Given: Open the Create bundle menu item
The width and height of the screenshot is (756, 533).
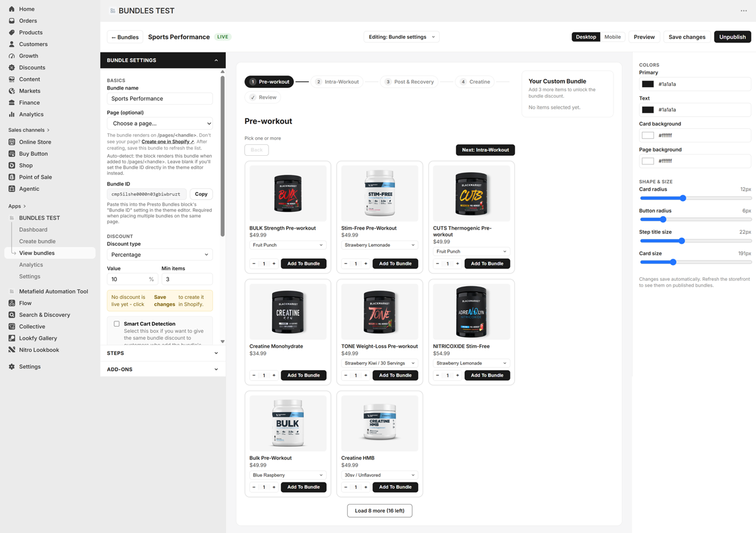Looking at the screenshot, I should (37, 241).
